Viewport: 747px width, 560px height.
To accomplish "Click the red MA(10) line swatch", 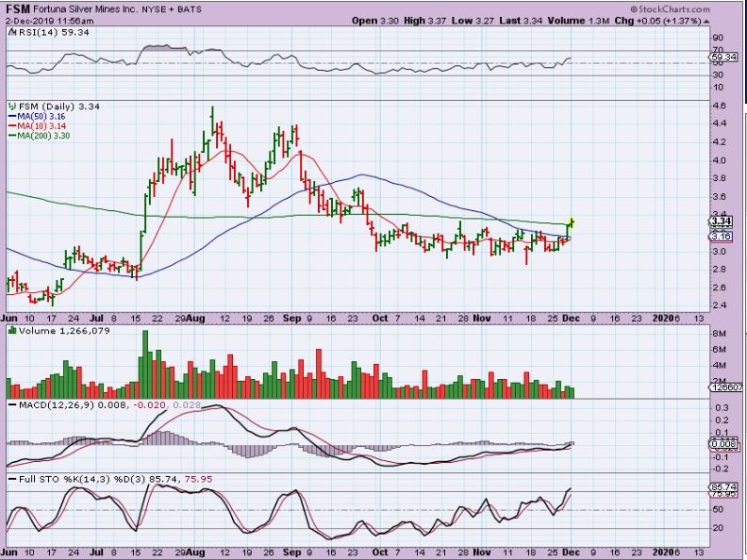I will tap(12, 126).
